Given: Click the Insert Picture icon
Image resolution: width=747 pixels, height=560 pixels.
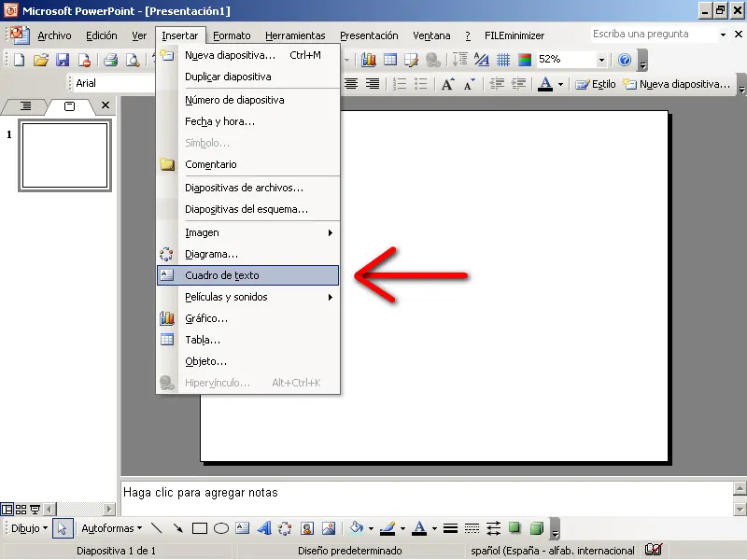Looking at the screenshot, I should (x=329, y=528).
